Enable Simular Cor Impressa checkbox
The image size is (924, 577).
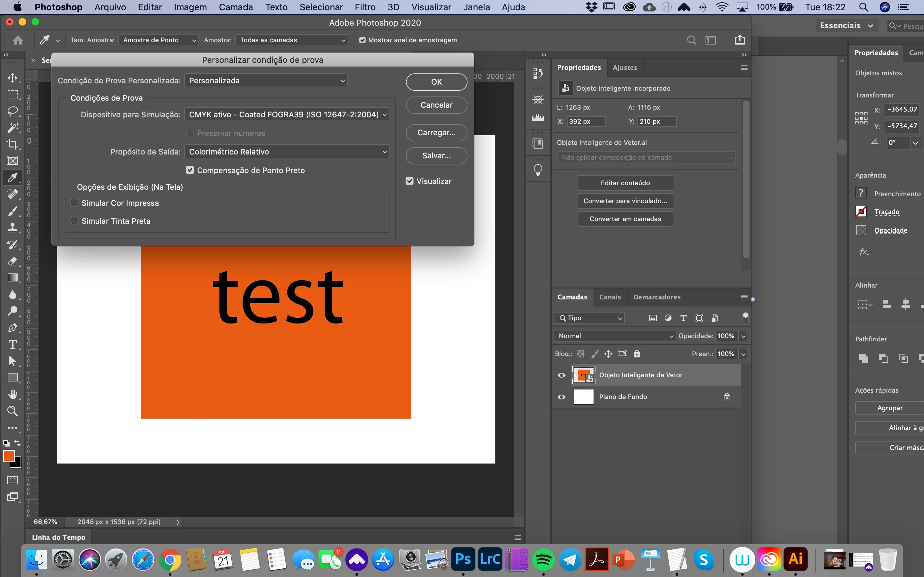point(74,203)
